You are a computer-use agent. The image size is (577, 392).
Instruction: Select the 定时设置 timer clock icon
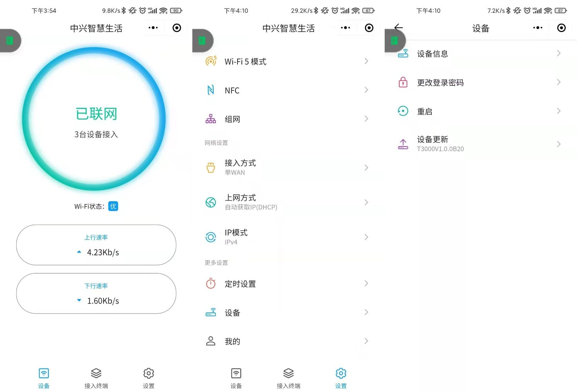[x=211, y=283]
